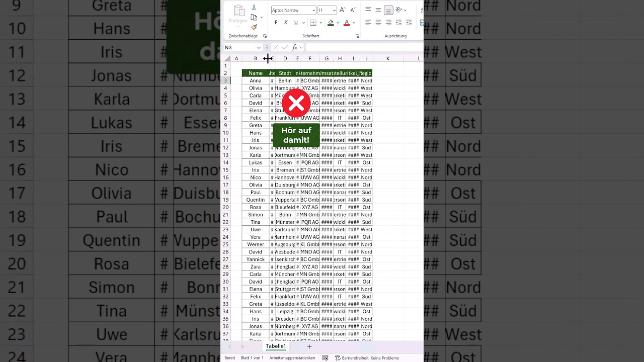Click the macro recording icon in status bar
Image resolution: width=644 pixels, height=362 pixels.
pyautogui.click(x=325, y=358)
